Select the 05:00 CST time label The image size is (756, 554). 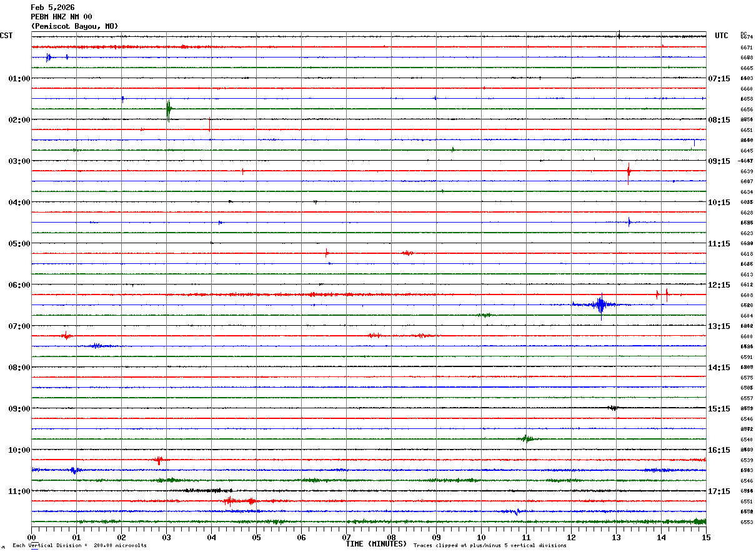(x=19, y=244)
